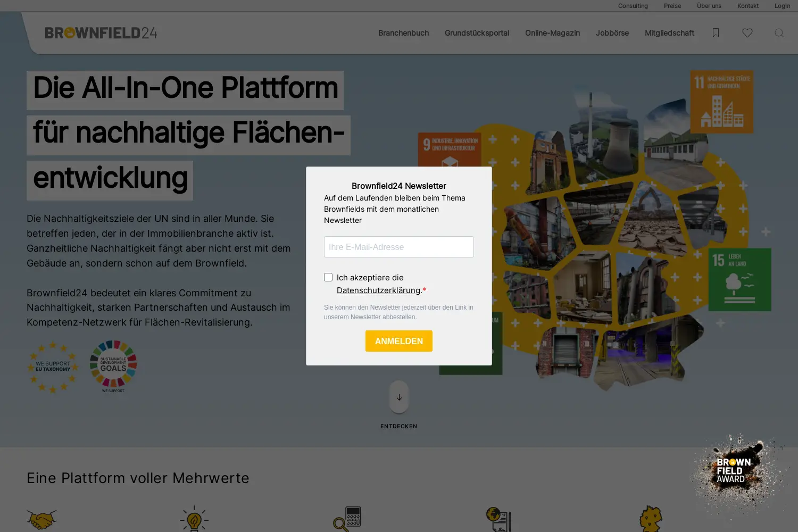Focus the Ihre E-Mail-Adresse field

click(x=399, y=247)
